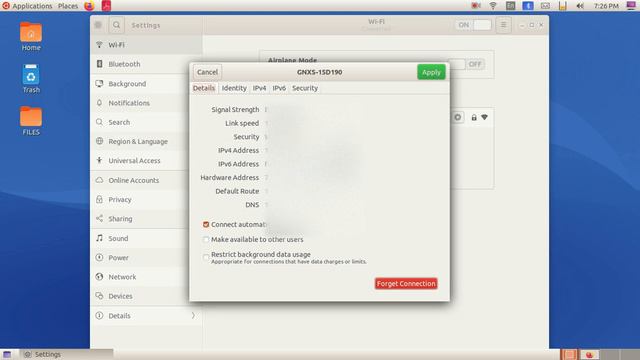Enable Make available to other users
640x360 pixels.
point(206,240)
